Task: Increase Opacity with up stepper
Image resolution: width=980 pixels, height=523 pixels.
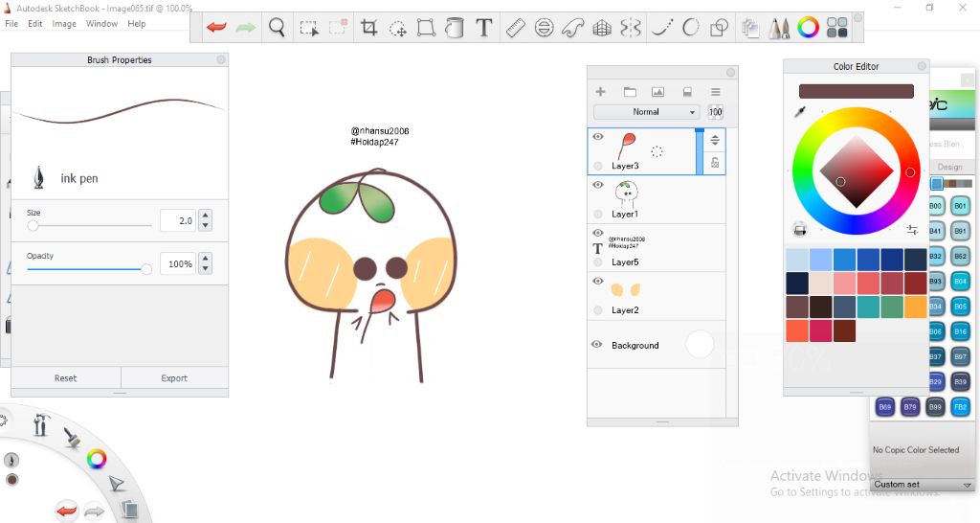Action: pos(206,259)
